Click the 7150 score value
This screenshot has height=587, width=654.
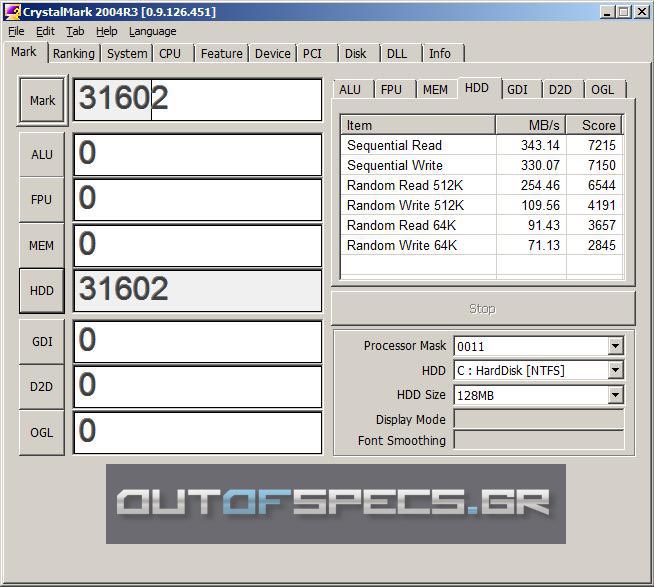coord(601,165)
